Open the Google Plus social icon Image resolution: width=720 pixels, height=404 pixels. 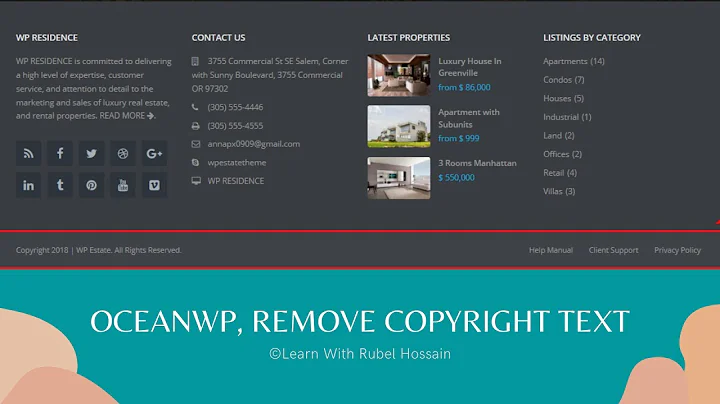coord(154,153)
